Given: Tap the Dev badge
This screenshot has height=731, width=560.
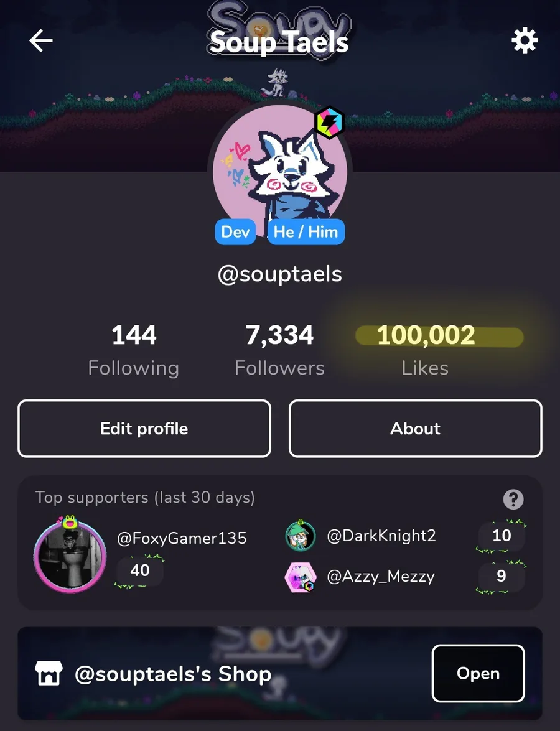Looking at the screenshot, I should (235, 231).
